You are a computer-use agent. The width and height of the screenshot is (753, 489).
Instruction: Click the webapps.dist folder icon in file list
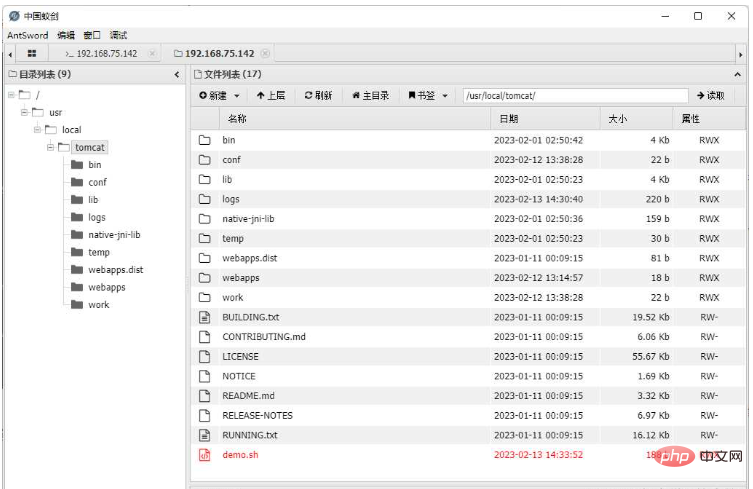point(205,258)
